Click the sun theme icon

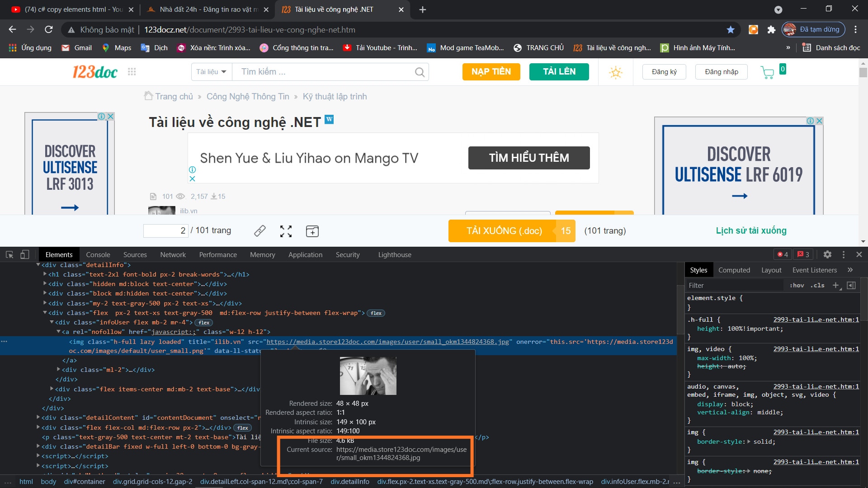pos(615,72)
